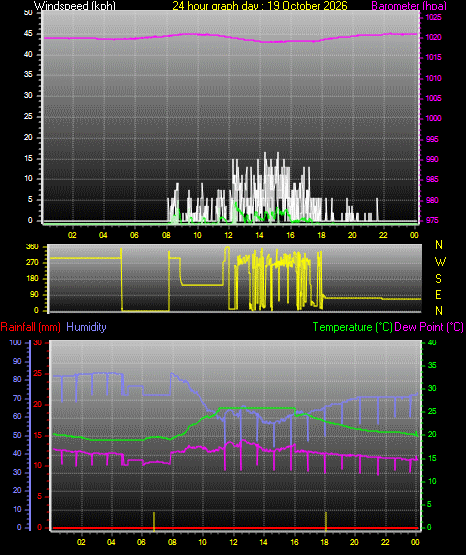Click the green 40 temperature scale value

432,343
